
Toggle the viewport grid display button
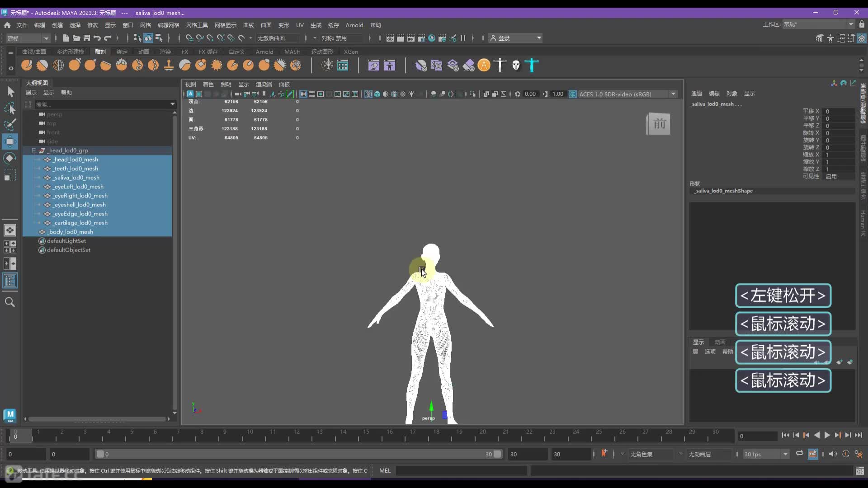click(303, 94)
